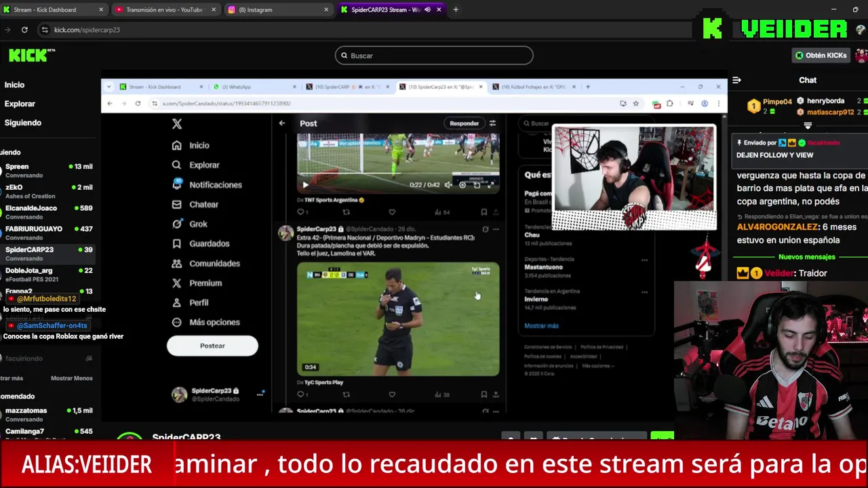Screen dimensions: 868x488
Task: Click Nuevos mensajes in chat
Action: (806, 257)
